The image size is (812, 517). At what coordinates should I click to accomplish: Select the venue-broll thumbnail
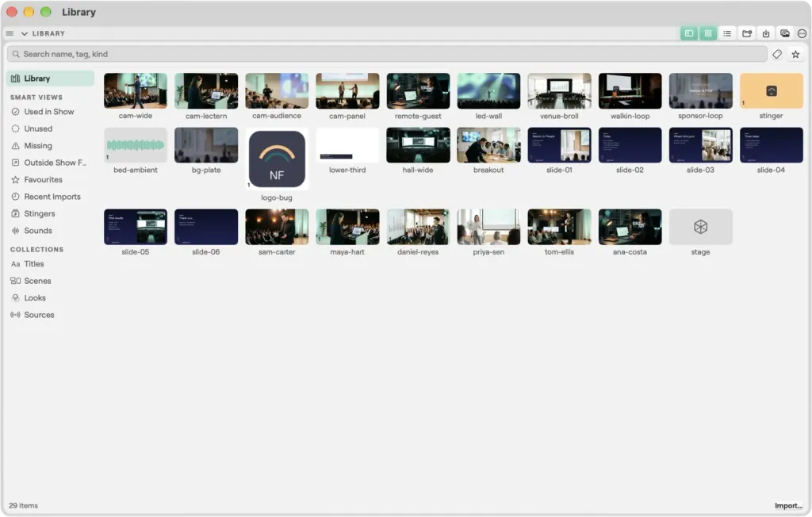(x=559, y=90)
